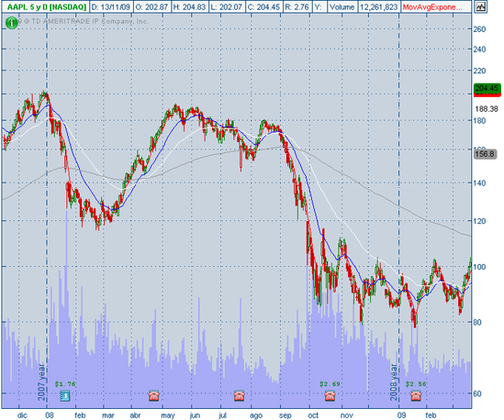Click the phone icon near abr
504x420 pixels.
pyautogui.click(x=154, y=396)
